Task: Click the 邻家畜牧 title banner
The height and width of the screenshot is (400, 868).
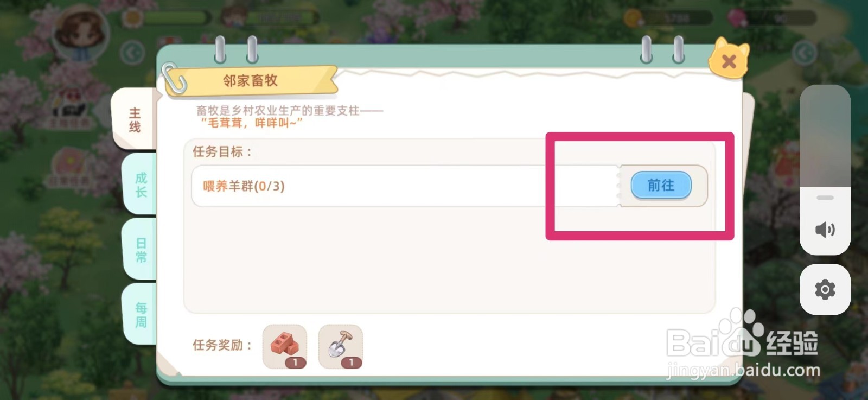Action: pos(251,81)
